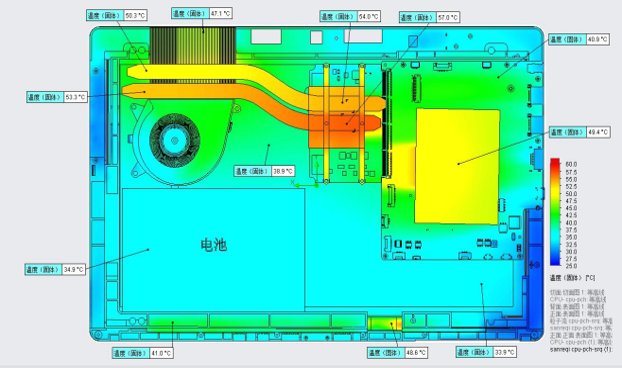Click the 48.6 °C bottom hinge callout
The image size is (622, 368).
click(397, 352)
